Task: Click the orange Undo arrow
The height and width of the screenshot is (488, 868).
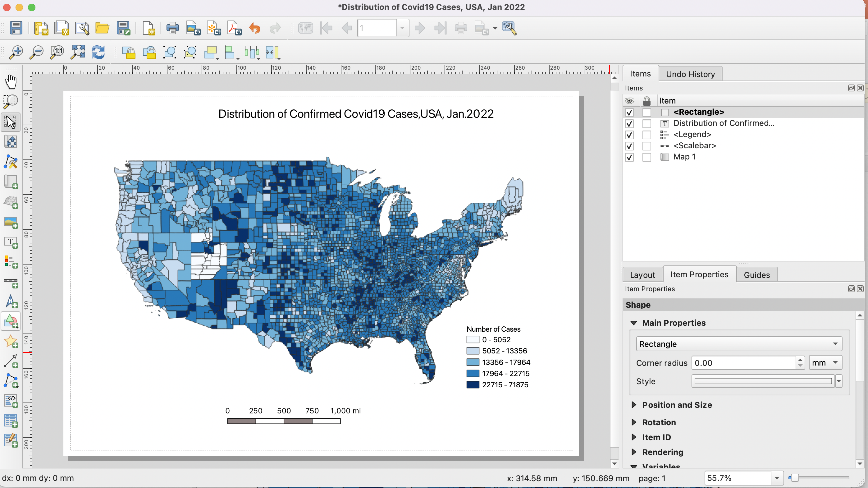Action: pyautogui.click(x=255, y=28)
